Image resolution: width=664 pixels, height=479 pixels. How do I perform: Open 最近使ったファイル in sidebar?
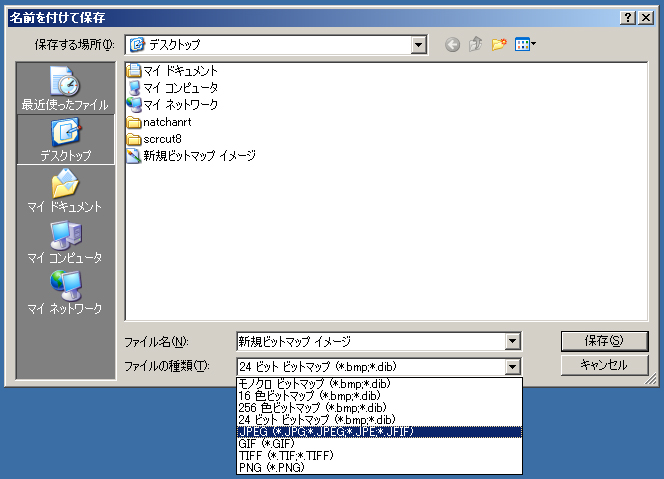(x=64, y=90)
